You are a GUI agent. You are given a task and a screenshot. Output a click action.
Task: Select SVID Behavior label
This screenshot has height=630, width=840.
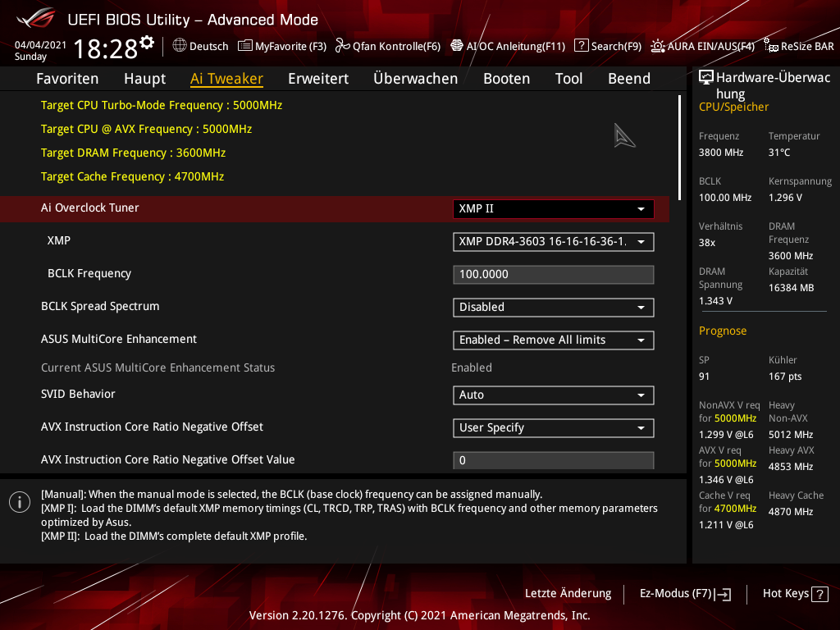point(78,395)
